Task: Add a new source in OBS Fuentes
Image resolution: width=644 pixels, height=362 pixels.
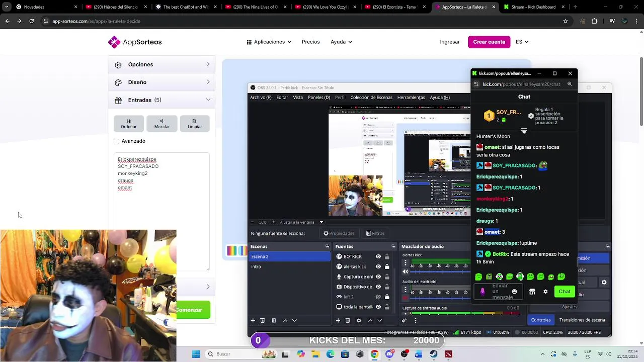Action: (x=338, y=320)
